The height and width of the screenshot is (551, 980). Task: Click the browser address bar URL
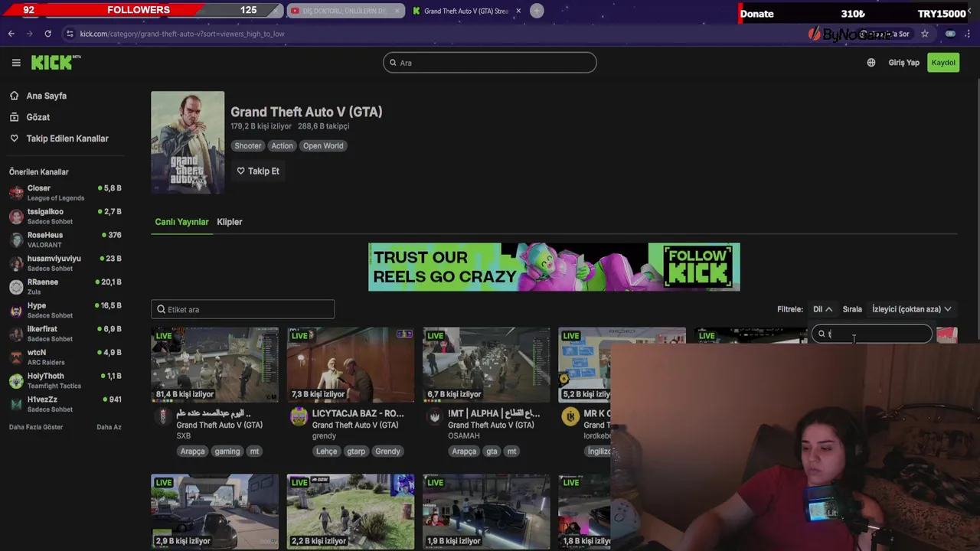pos(182,34)
